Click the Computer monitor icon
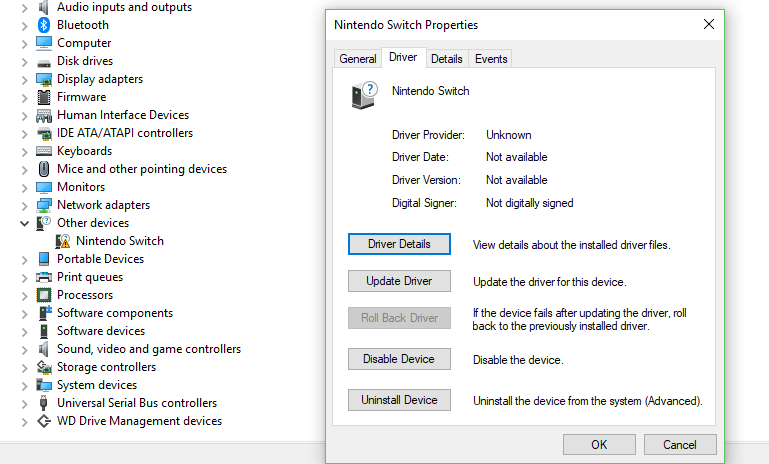The width and height of the screenshot is (769, 464). pyautogui.click(x=44, y=43)
